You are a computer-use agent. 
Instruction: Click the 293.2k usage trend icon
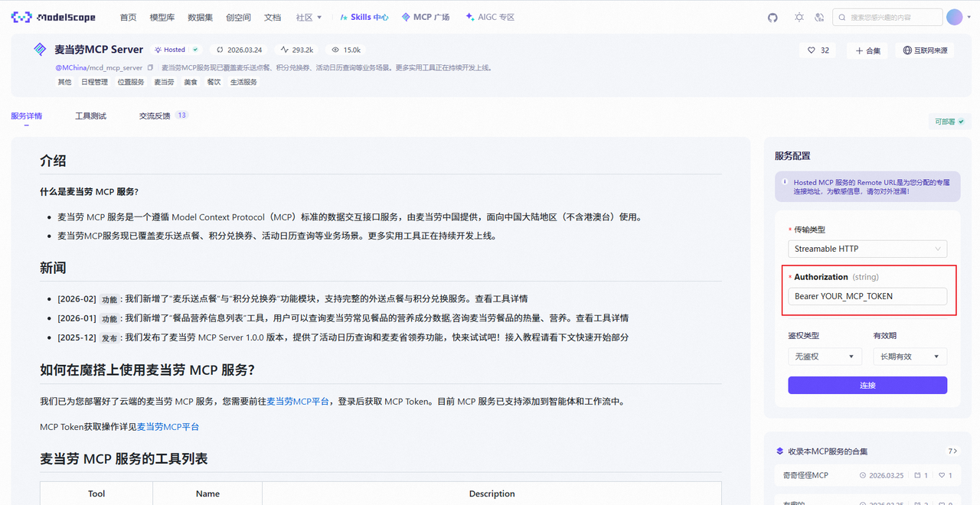pyautogui.click(x=285, y=50)
